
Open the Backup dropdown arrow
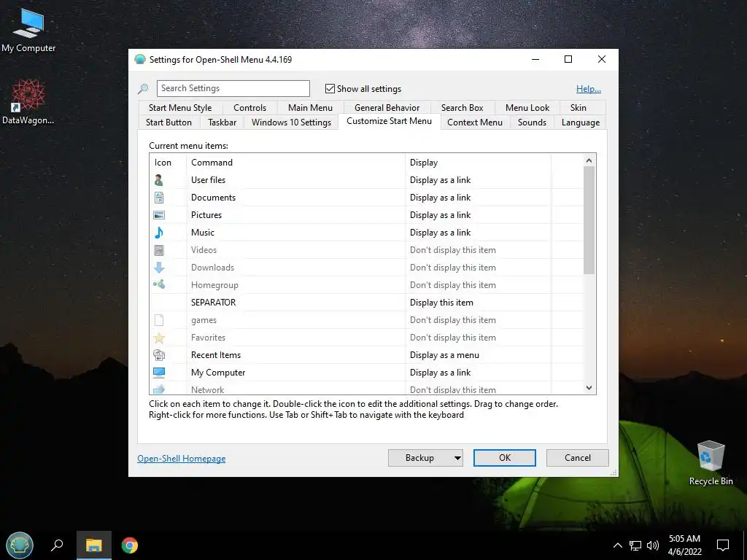(457, 458)
